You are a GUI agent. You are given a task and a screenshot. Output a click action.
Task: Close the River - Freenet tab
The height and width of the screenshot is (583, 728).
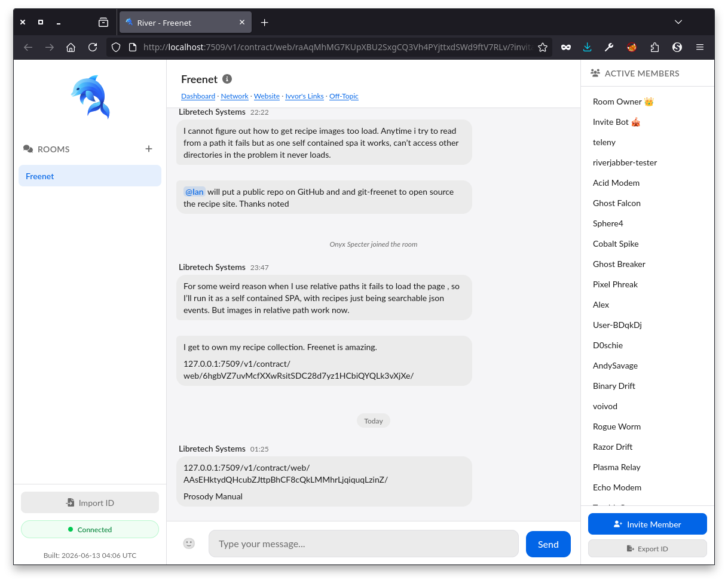[242, 23]
